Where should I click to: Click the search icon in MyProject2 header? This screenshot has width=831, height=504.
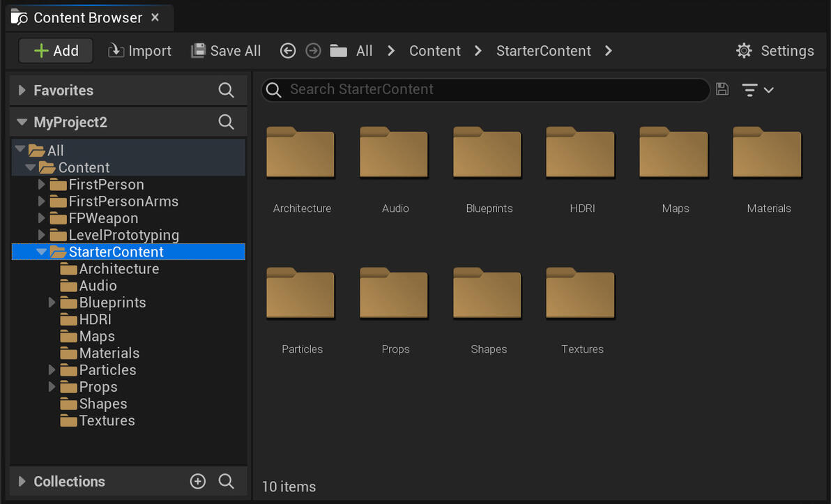point(226,122)
